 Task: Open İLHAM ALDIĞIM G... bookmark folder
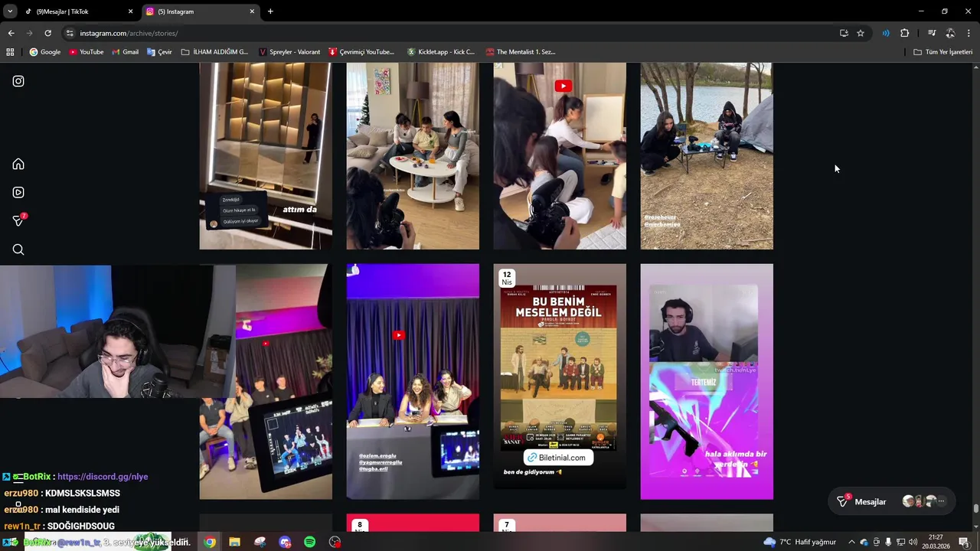[x=215, y=52]
